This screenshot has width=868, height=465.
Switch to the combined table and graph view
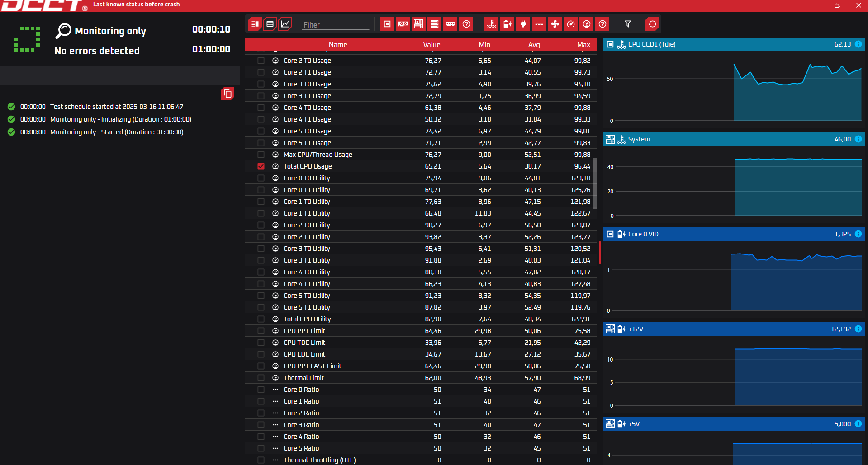tap(255, 24)
